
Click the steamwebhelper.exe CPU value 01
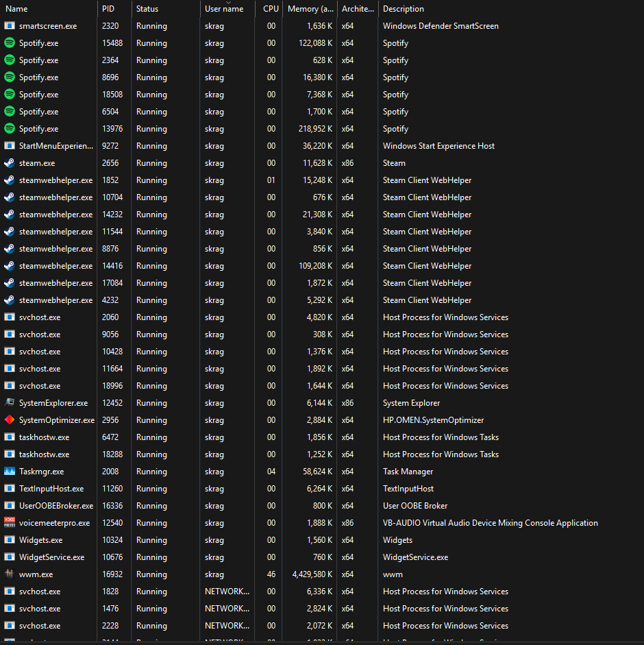[x=271, y=180]
